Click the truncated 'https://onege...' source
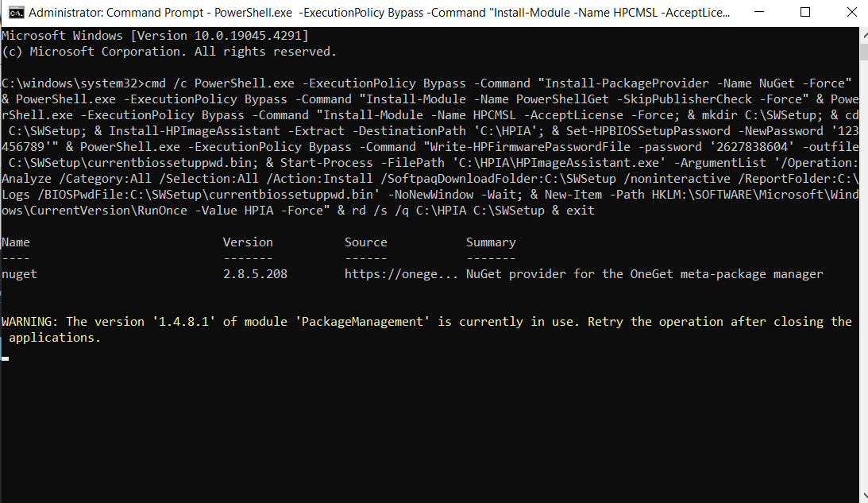 (x=401, y=274)
